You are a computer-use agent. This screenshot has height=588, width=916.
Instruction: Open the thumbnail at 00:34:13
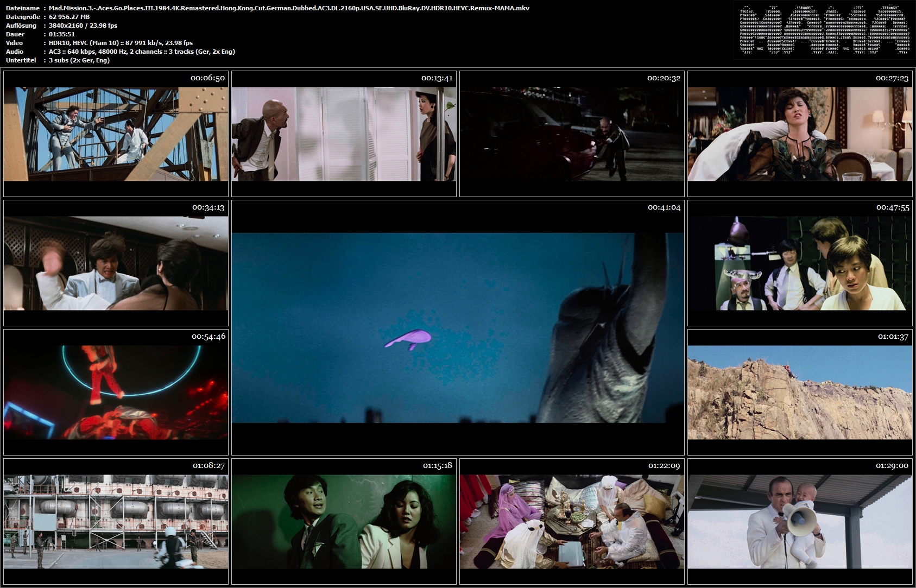coord(116,263)
